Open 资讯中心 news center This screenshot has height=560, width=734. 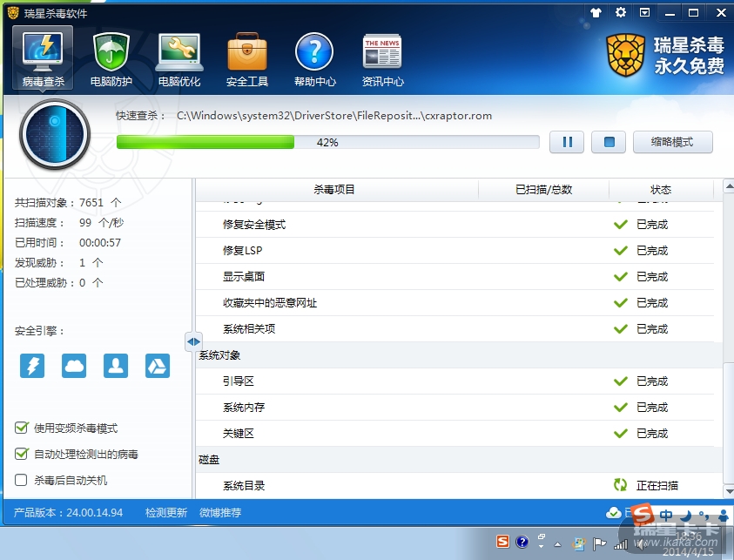pos(382,60)
